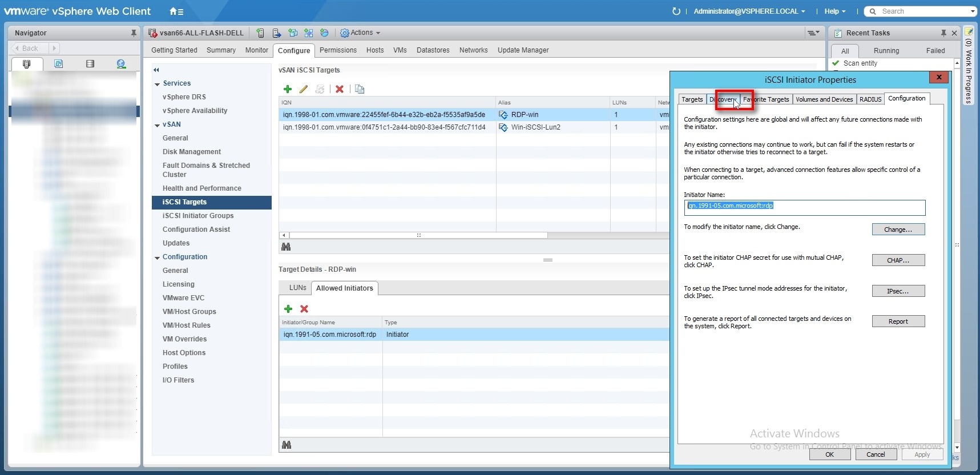Click the Initiator Name text field
The width and height of the screenshot is (980, 475).
click(804, 207)
